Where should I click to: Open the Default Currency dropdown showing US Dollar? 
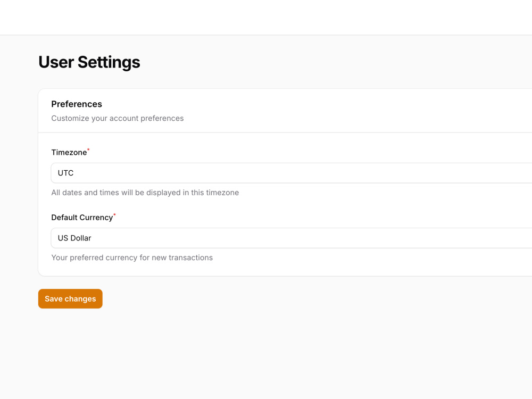click(292, 238)
